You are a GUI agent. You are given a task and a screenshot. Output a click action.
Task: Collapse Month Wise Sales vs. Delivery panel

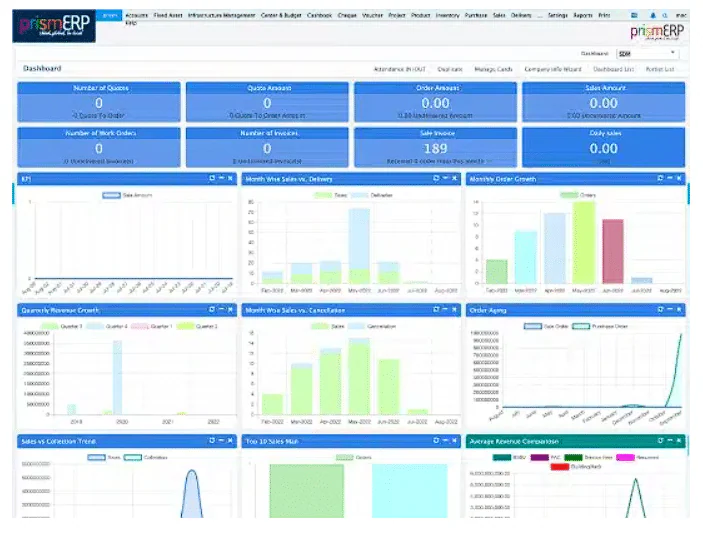pos(445,178)
